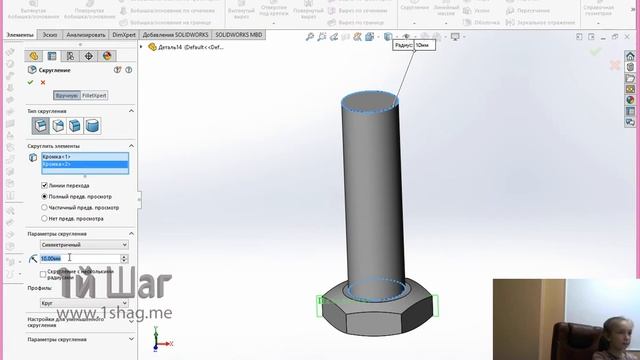Open help icon in Скругление panel
Screen dimensions: 640x360
tap(129, 70)
